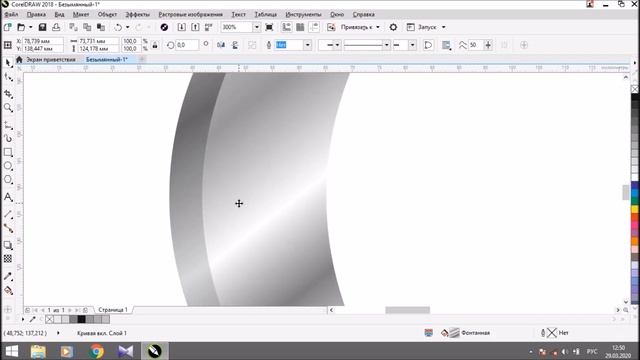Screen dimensions: 640x360
Task: Open the Объект menu
Action: [107, 14]
